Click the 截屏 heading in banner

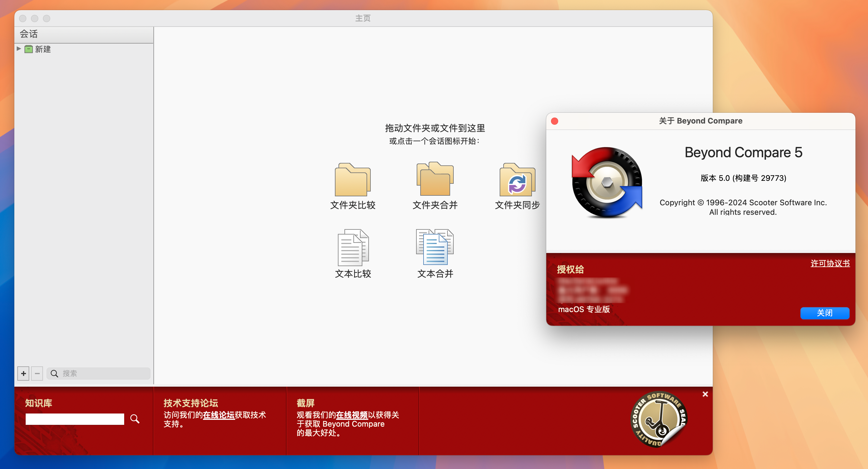[x=305, y=403]
